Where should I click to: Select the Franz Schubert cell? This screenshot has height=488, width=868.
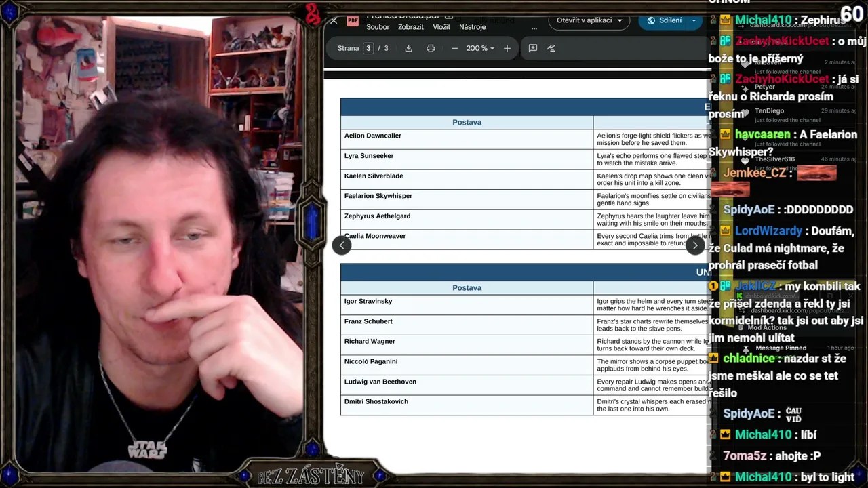(x=467, y=325)
